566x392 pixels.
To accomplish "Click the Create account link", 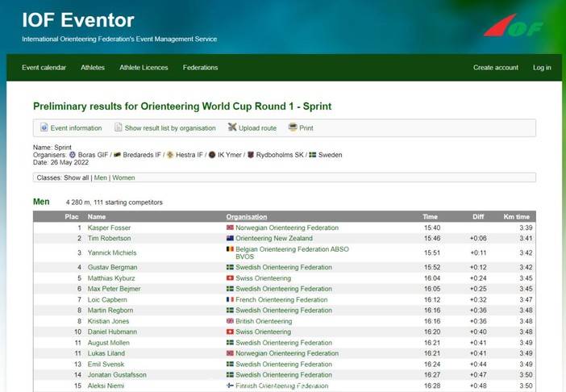I will (495, 68).
